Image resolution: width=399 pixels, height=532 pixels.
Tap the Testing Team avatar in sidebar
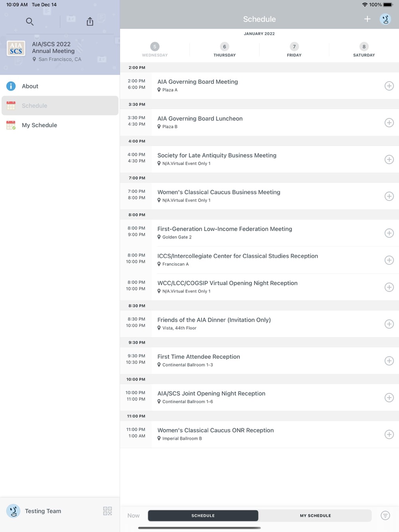pos(13,511)
